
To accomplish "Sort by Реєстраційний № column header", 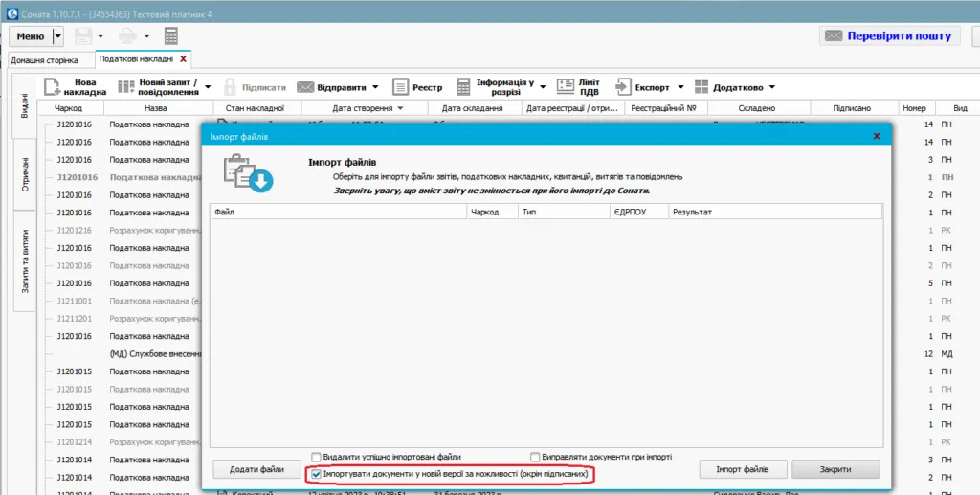I will (664, 108).
